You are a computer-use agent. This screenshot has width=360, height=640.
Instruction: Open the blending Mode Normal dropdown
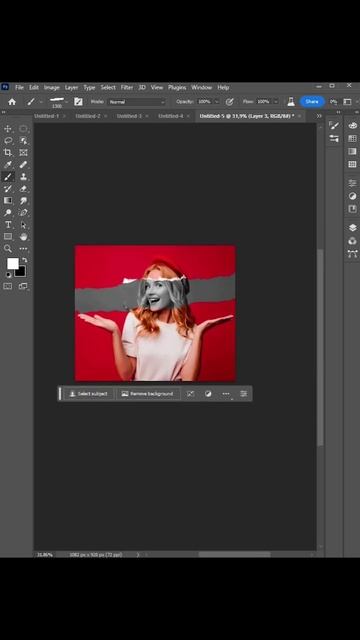(137, 102)
